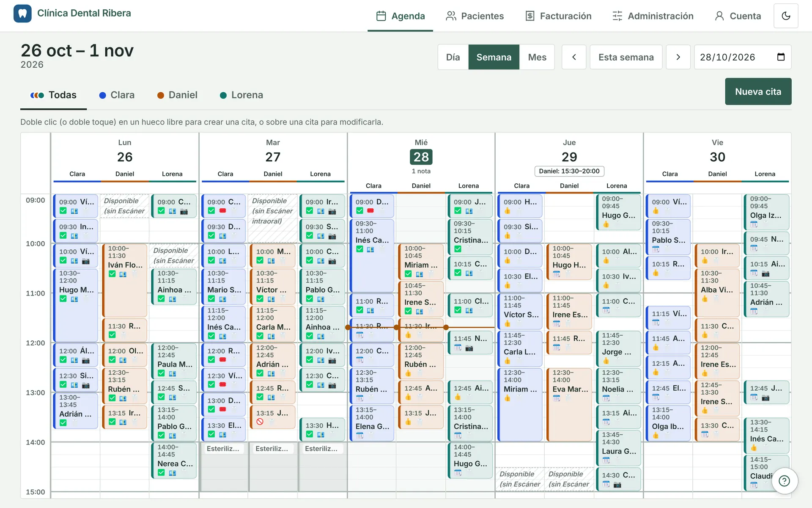Viewport: 812px width, 508px height.
Task: Click calendar icon on Thursday Hugo H... appointment
Action: (x=557, y=274)
